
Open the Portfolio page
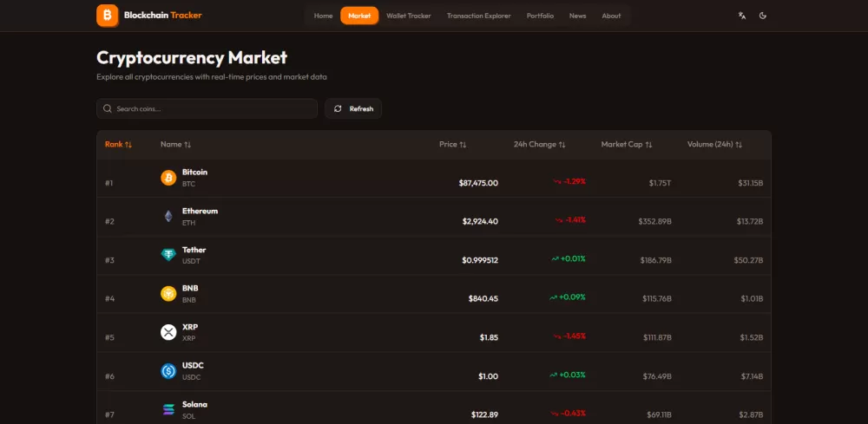[x=540, y=16]
